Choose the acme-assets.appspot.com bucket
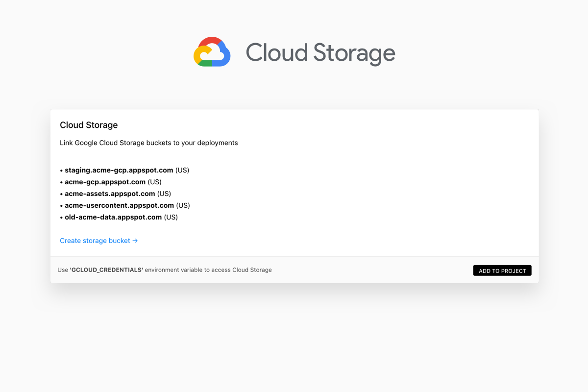The width and height of the screenshot is (588, 392). click(110, 194)
